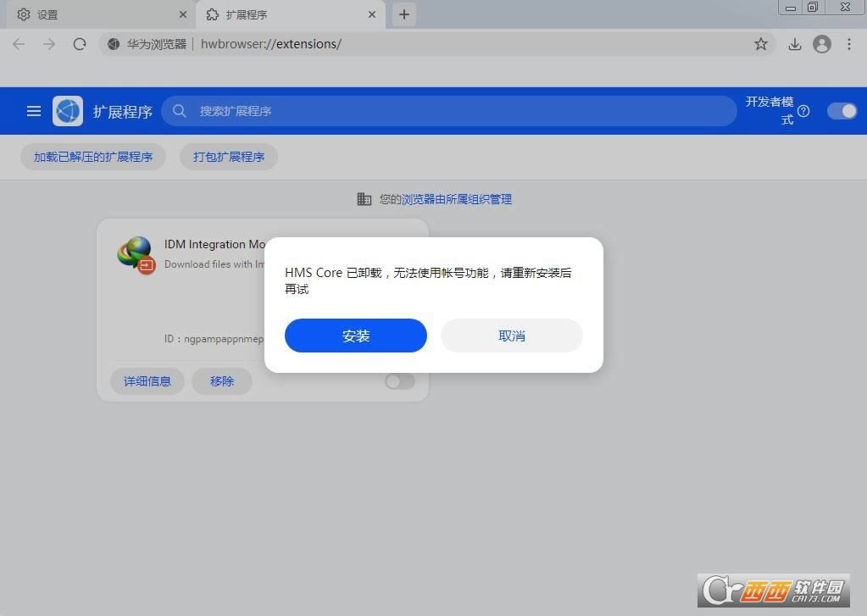The image size is (867, 616).
Task: Click the developer mode help question icon
Action: 803,111
